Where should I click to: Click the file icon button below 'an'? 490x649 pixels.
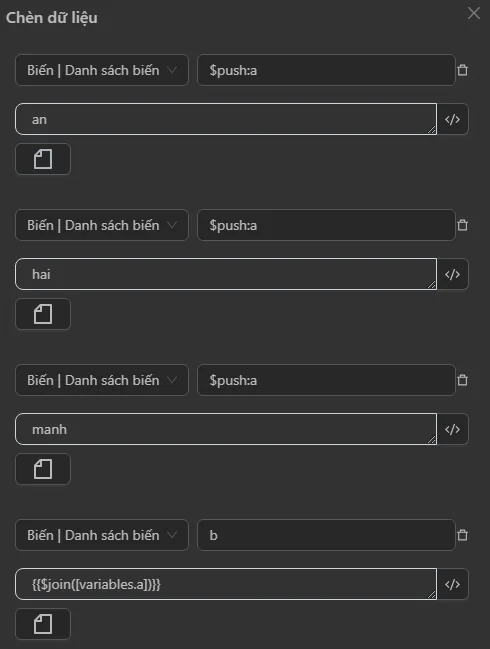pyautogui.click(x=43, y=159)
